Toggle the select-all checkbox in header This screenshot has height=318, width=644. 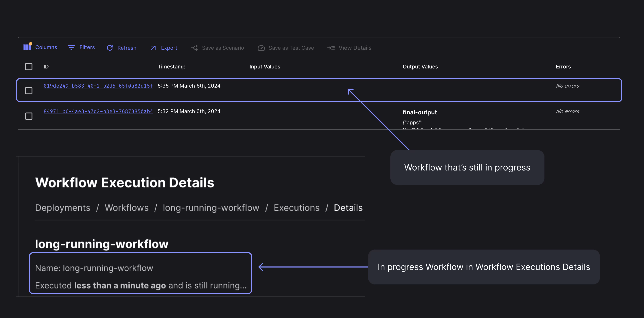29,67
